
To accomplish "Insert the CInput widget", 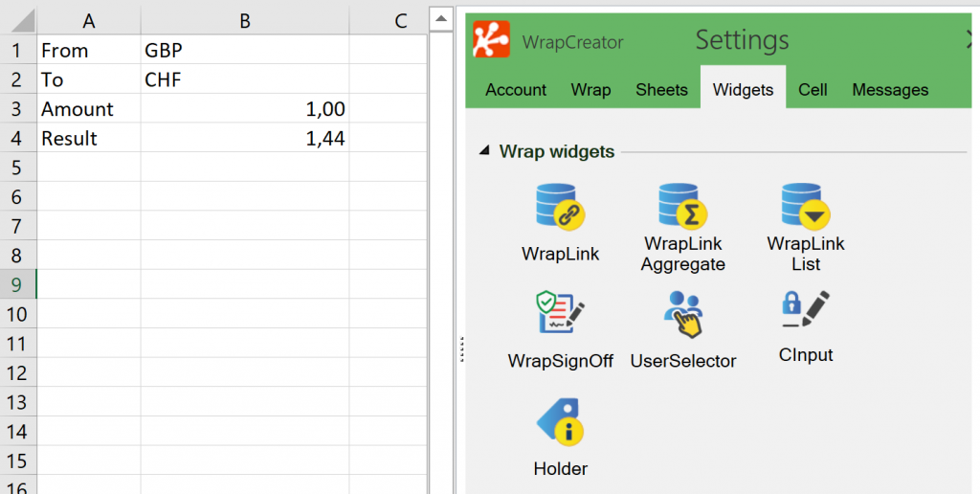I will (806, 327).
